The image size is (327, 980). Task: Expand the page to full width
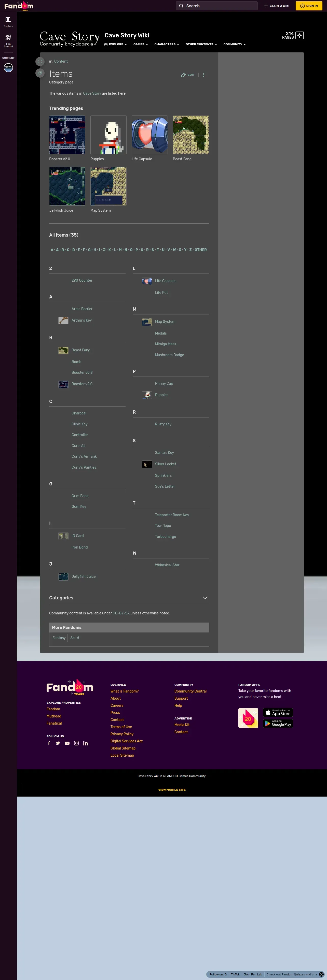coord(40,62)
